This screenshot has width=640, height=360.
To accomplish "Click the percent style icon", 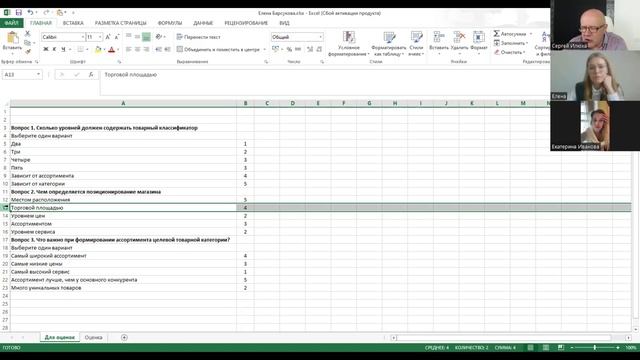I will pos(289,49).
